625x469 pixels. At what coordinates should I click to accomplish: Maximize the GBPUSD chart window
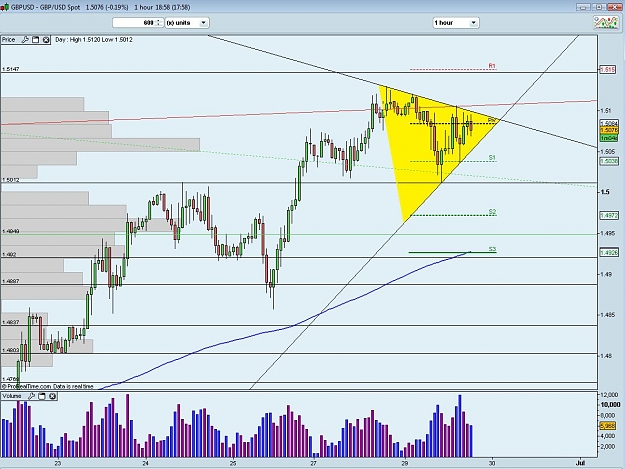tap(599, 7)
